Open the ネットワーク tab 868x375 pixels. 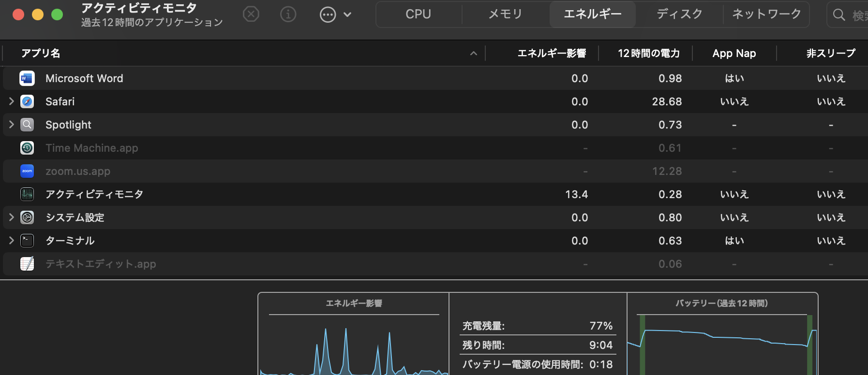click(x=766, y=14)
